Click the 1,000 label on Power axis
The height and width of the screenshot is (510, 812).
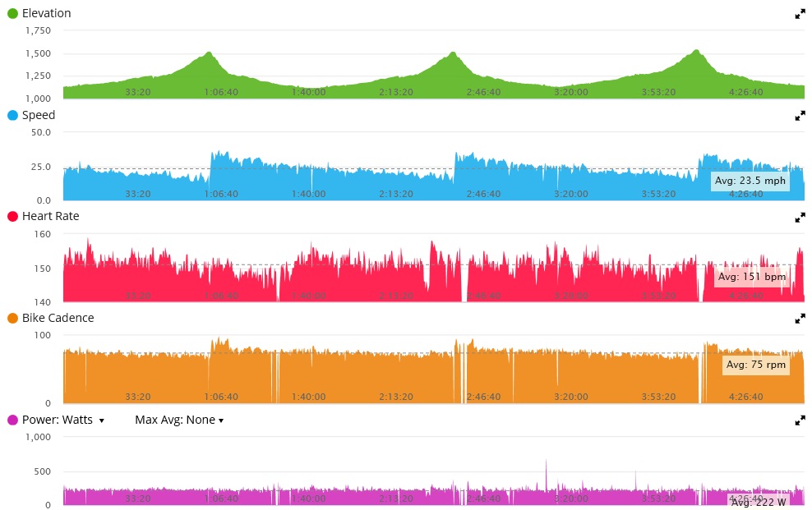39,437
